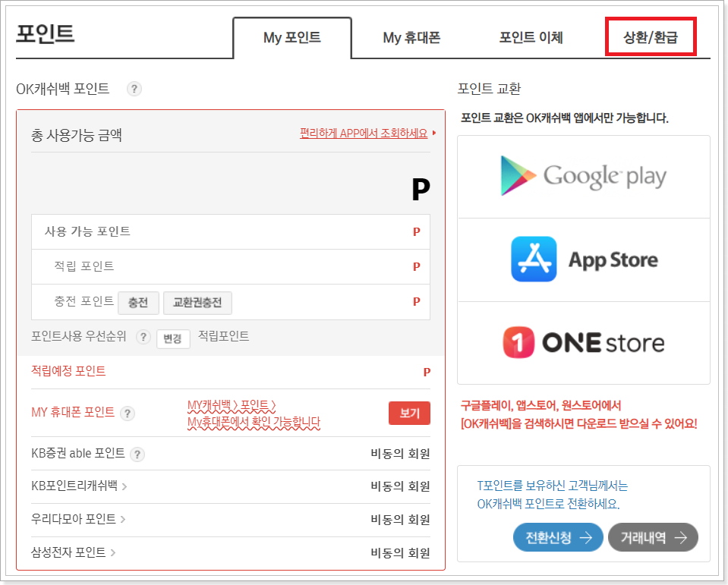Click the 충전 button

(138, 302)
